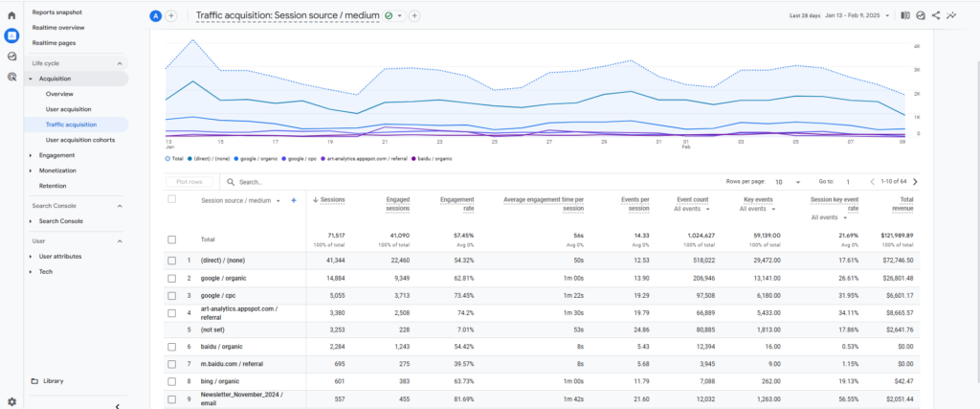Click the blue plus to add secondary dimension
This screenshot has height=409, width=980.
tap(294, 200)
